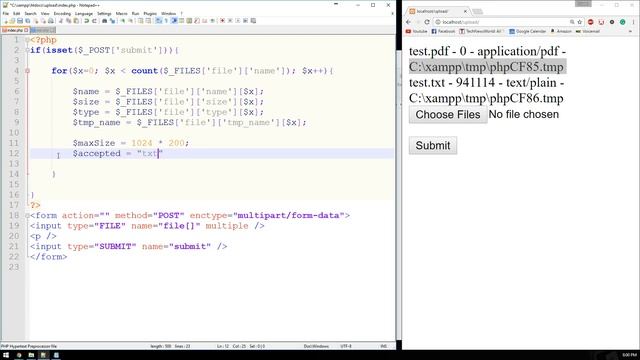Save the file with the Save toolbar icon

pyautogui.click(x=20, y=21)
